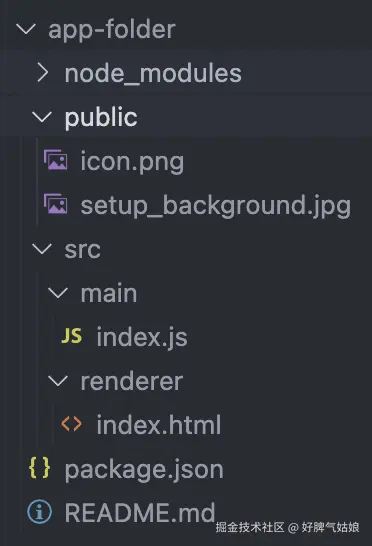Open the package.json file
The width and height of the screenshot is (372, 546).
pos(144,469)
